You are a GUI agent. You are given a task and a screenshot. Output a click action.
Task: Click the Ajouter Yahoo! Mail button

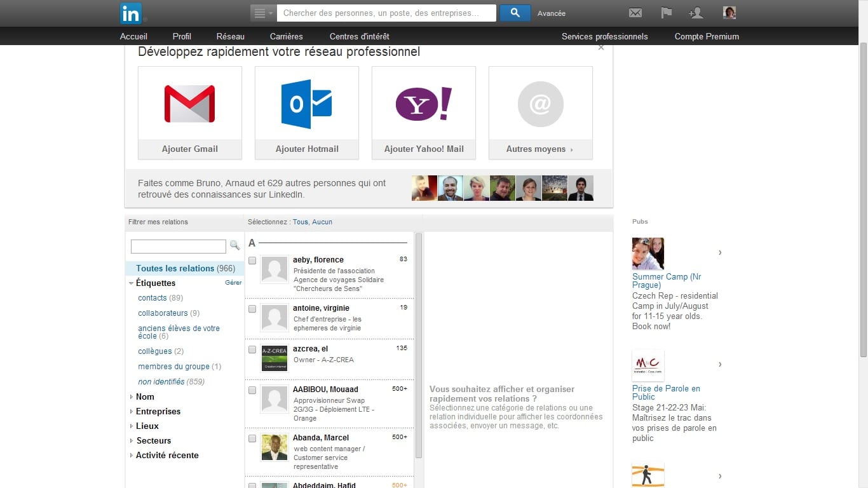point(424,149)
